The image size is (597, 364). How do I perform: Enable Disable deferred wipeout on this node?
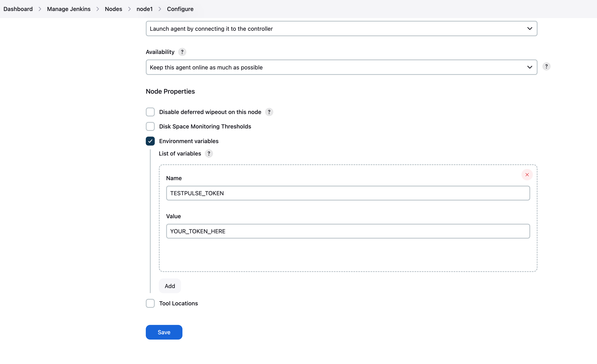pyautogui.click(x=150, y=112)
